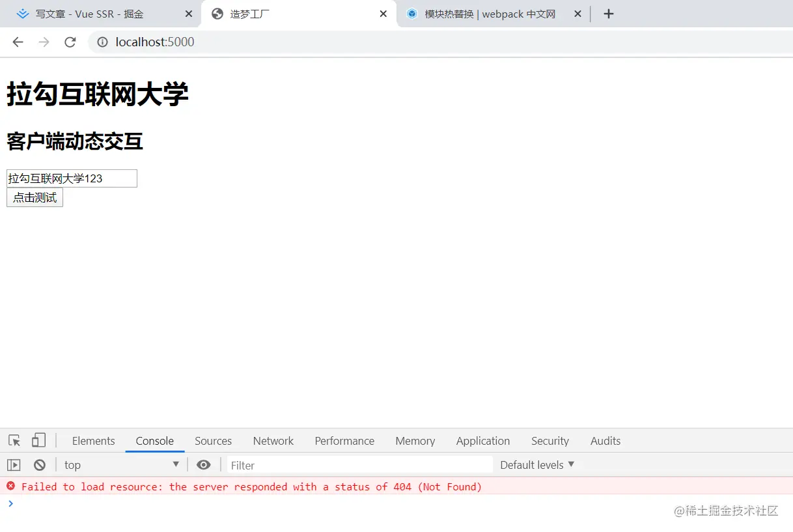793x532 pixels.
Task: Click the site info icon in address bar
Action: [103, 42]
